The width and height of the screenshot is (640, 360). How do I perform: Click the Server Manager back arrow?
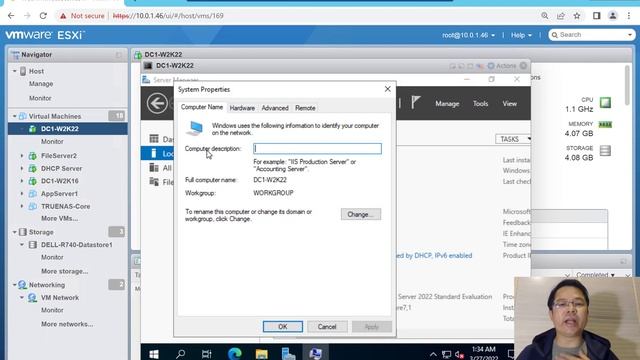pos(157,103)
